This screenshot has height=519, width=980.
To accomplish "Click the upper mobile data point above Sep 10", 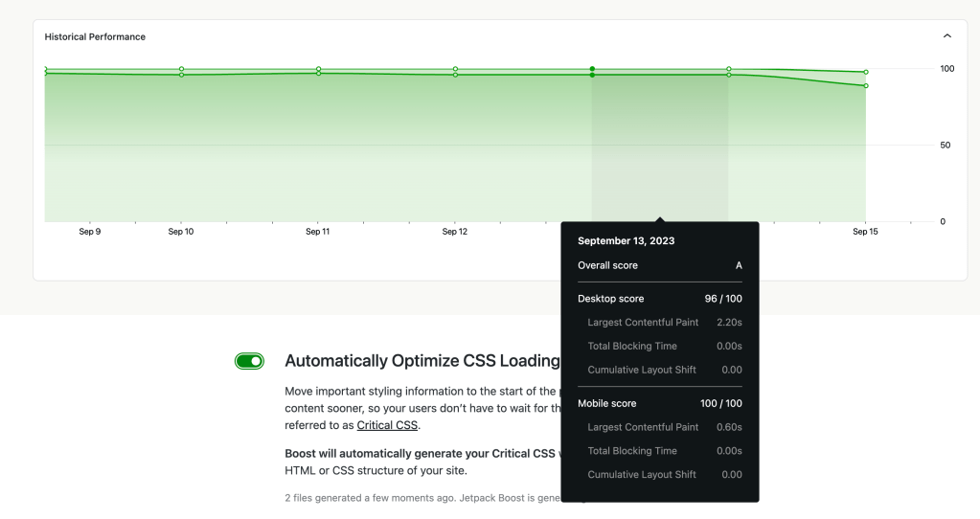I will (x=181, y=69).
